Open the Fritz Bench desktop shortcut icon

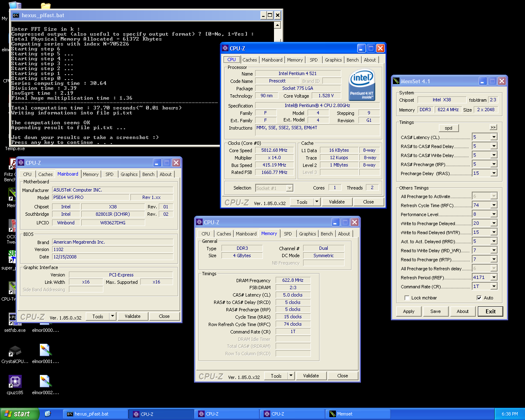point(12,164)
